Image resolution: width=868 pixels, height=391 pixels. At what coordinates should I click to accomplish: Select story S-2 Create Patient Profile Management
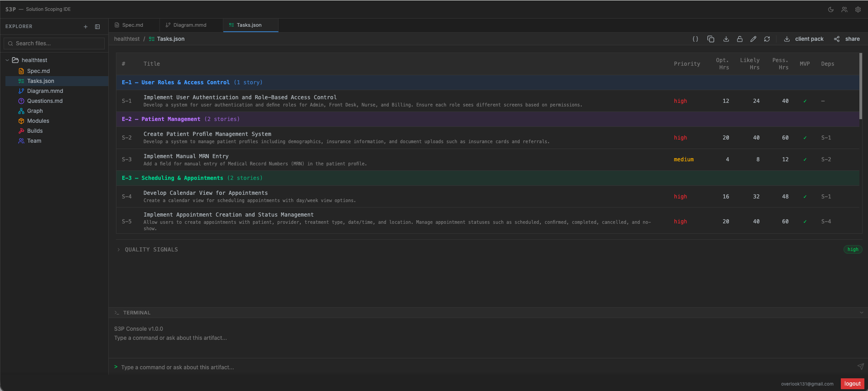pyautogui.click(x=487, y=138)
